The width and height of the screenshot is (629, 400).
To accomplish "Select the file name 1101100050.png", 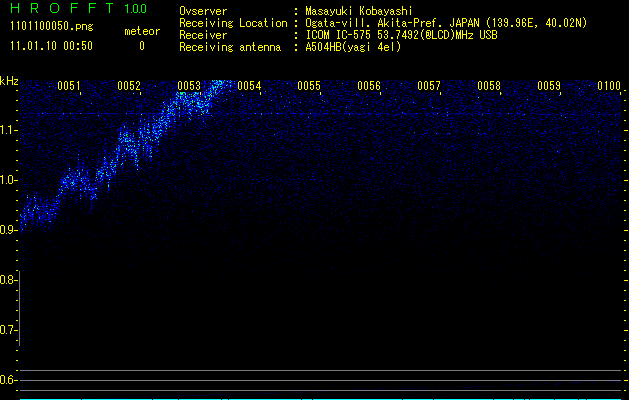I will click(51, 27).
